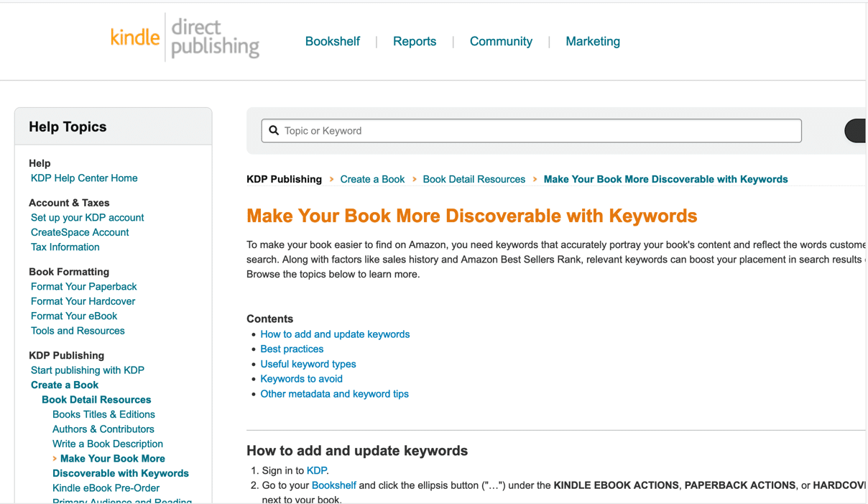Go to KDP Help Center Home
Image resolution: width=868 pixels, height=504 pixels.
(84, 178)
